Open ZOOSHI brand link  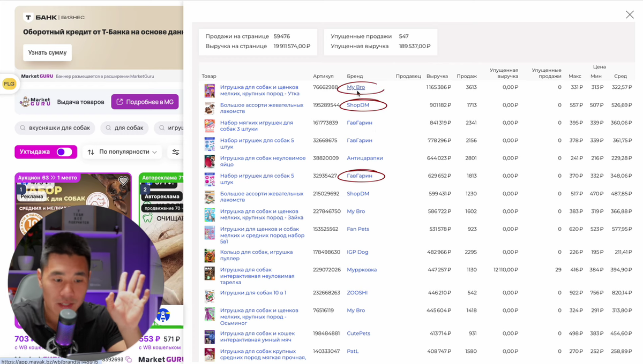(x=357, y=293)
